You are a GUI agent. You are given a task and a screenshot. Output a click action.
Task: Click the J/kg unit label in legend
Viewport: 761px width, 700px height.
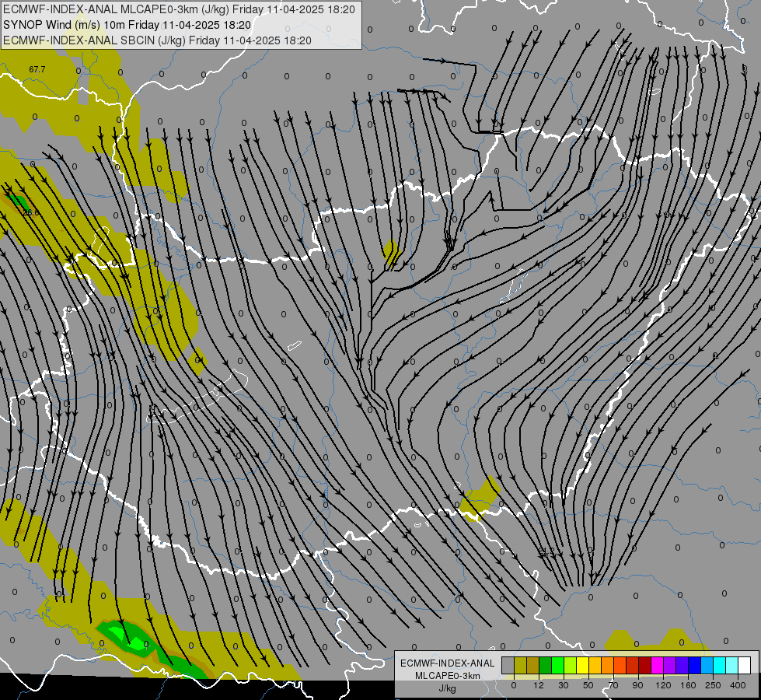click(447, 688)
